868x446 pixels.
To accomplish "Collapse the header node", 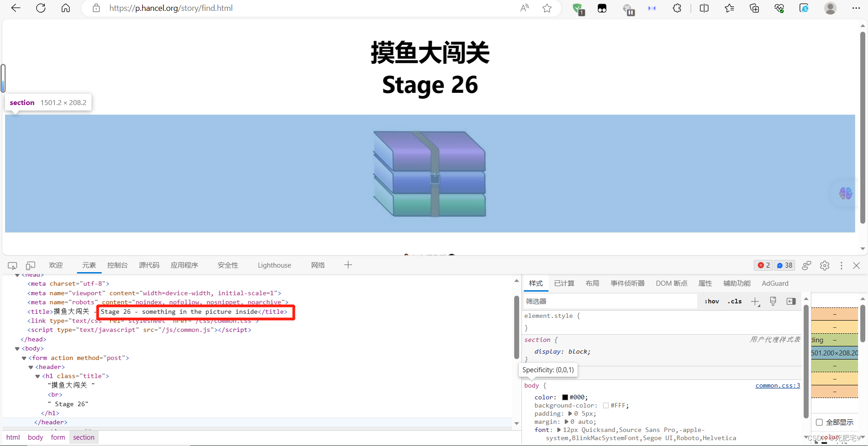I will pyautogui.click(x=31, y=367).
